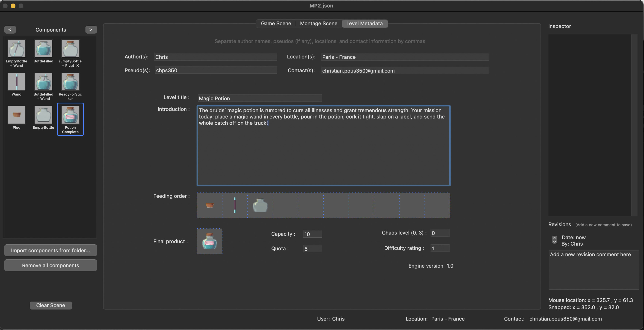Viewport: 644px width, 330px height.
Task: Open the Montage Scene tab
Action: point(318,24)
